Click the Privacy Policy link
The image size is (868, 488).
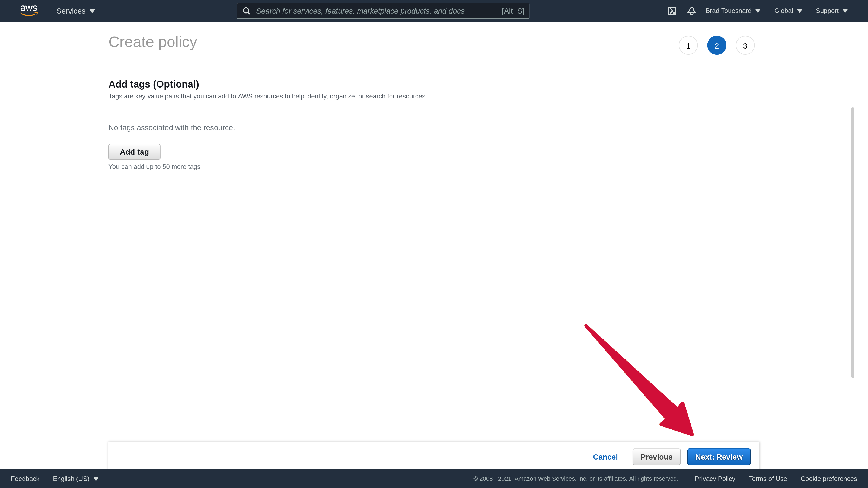[715, 479]
